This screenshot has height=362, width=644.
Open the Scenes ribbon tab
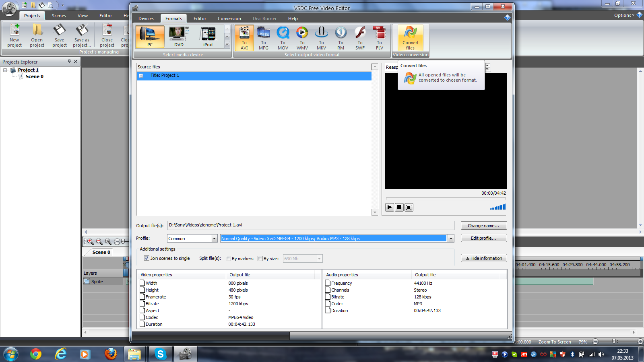59,16
